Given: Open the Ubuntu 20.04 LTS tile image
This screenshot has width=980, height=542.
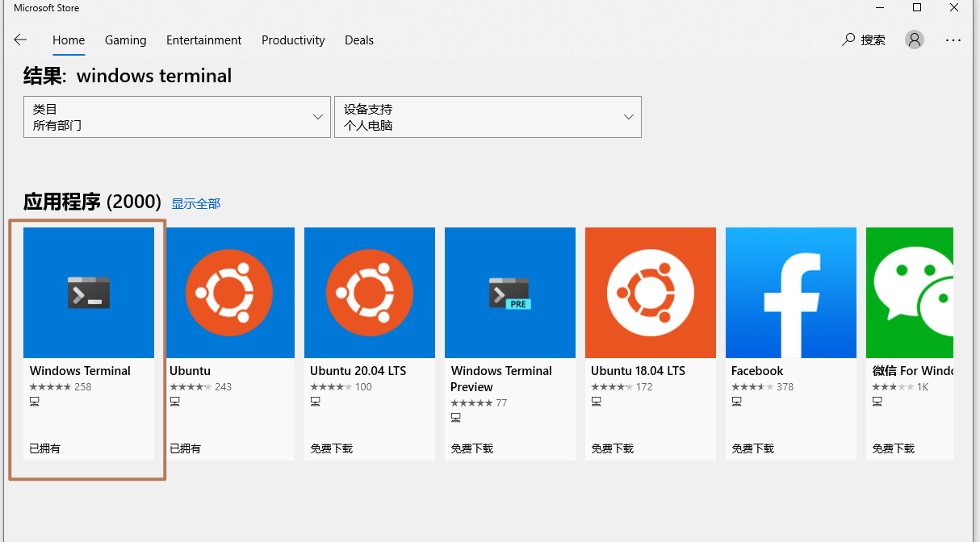Looking at the screenshot, I should click(370, 293).
